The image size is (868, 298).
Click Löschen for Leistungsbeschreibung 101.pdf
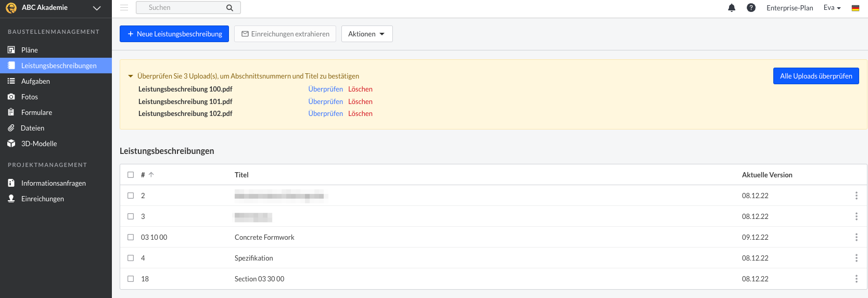360,101
